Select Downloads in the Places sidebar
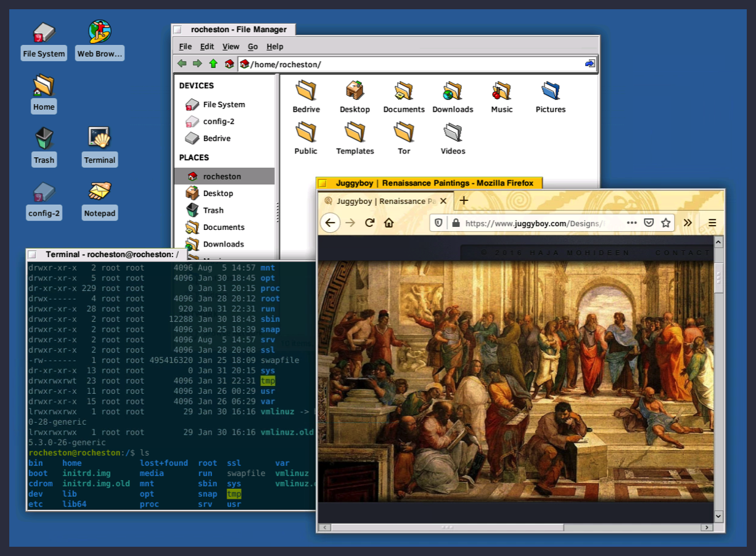Viewport: 756px width, 556px height. [224, 244]
